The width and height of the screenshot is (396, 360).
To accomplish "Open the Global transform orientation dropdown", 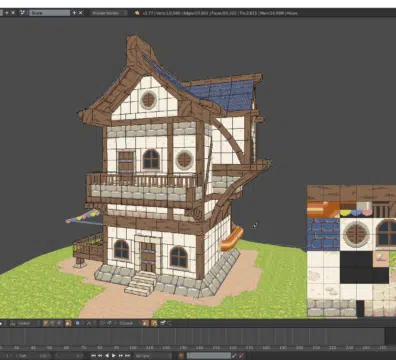I will click(x=25, y=323).
